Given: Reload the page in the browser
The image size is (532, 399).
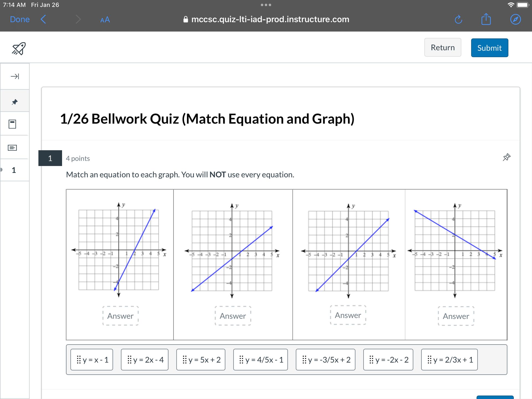Looking at the screenshot, I should 458,19.
